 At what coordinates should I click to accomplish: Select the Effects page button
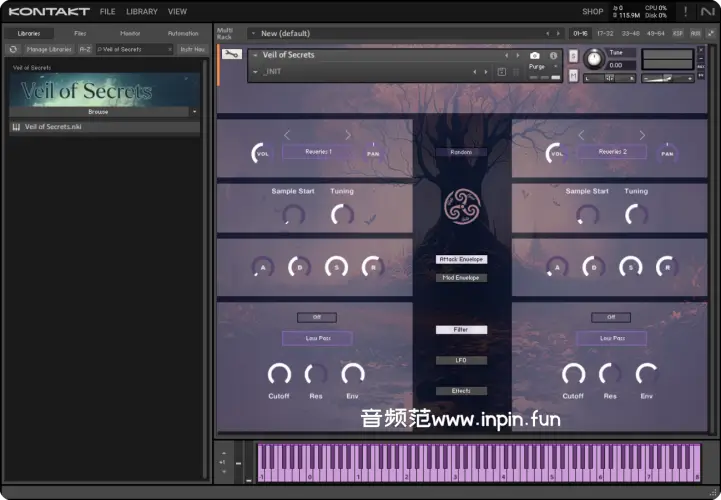(x=461, y=391)
